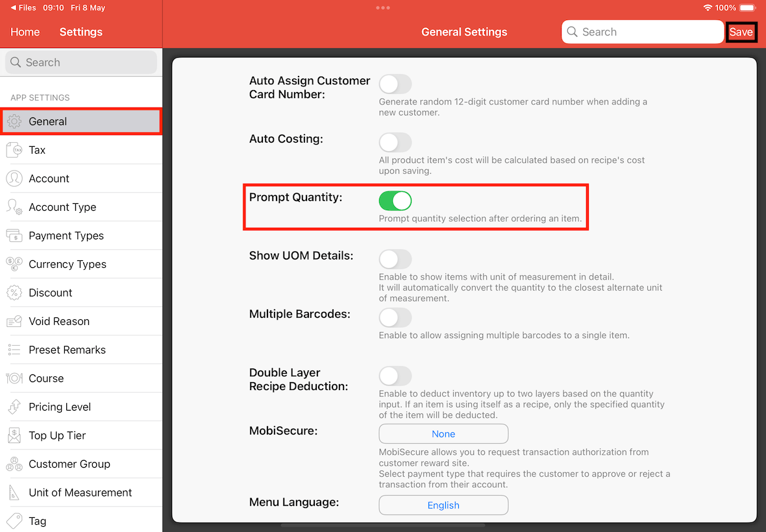Open Unit of Measurement settings
The width and height of the screenshot is (766, 532).
tap(81, 492)
